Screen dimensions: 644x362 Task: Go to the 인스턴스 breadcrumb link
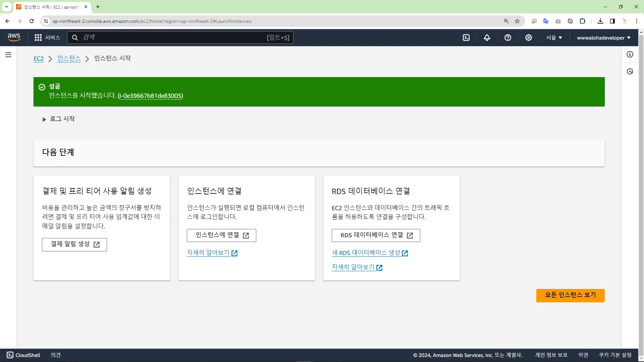click(69, 58)
